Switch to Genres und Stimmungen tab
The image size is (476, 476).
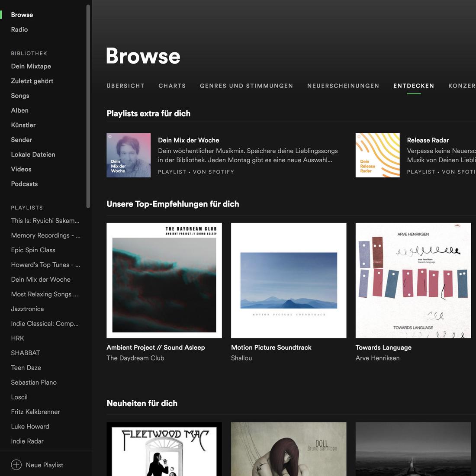[247, 86]
